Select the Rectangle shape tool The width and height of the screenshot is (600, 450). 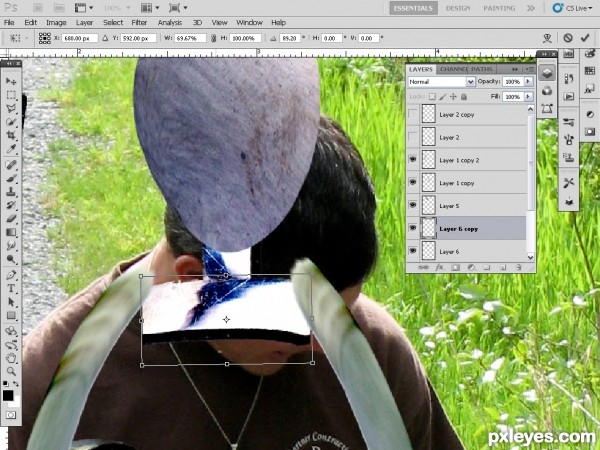coord(11,315)
